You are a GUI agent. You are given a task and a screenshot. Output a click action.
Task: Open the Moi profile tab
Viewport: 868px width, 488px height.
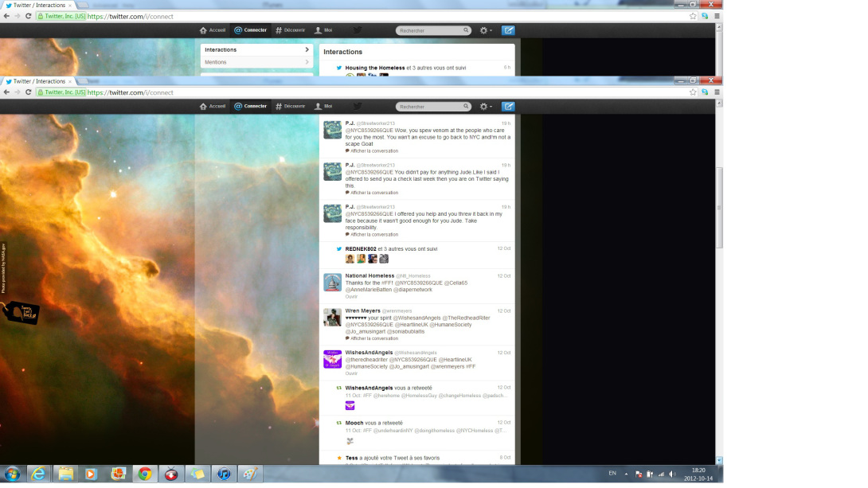pos(323,106)
